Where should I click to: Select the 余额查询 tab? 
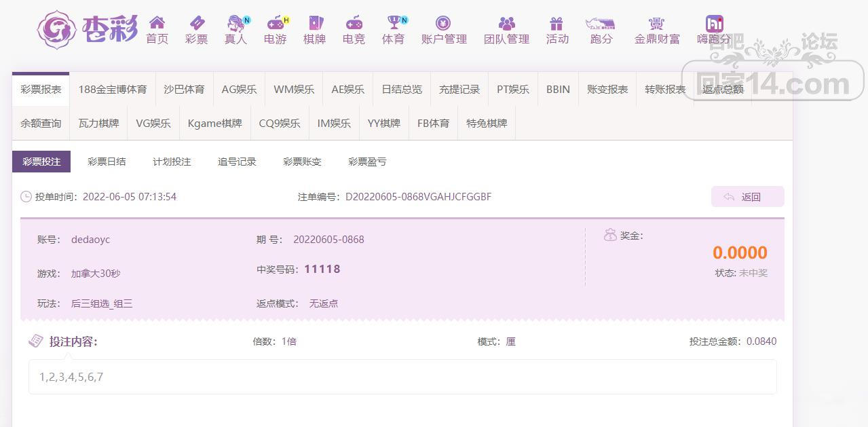[41, 124]
